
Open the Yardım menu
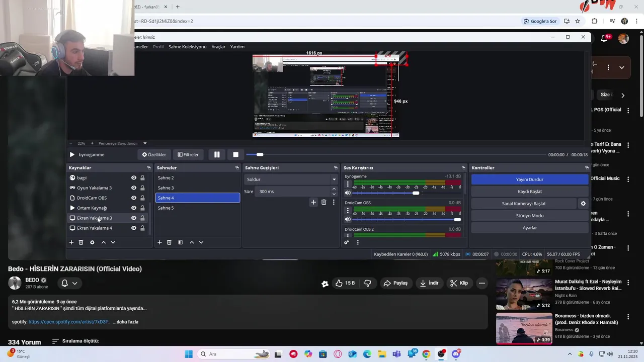237,47
